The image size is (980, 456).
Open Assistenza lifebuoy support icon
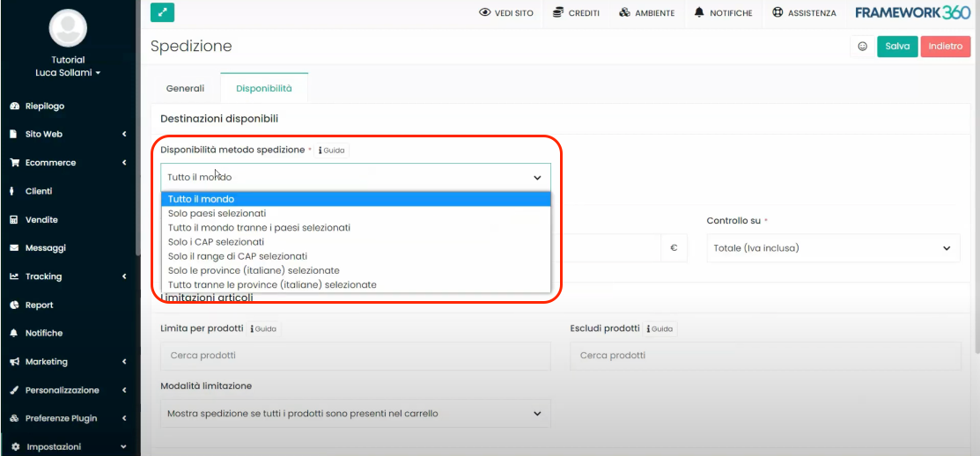777,13
